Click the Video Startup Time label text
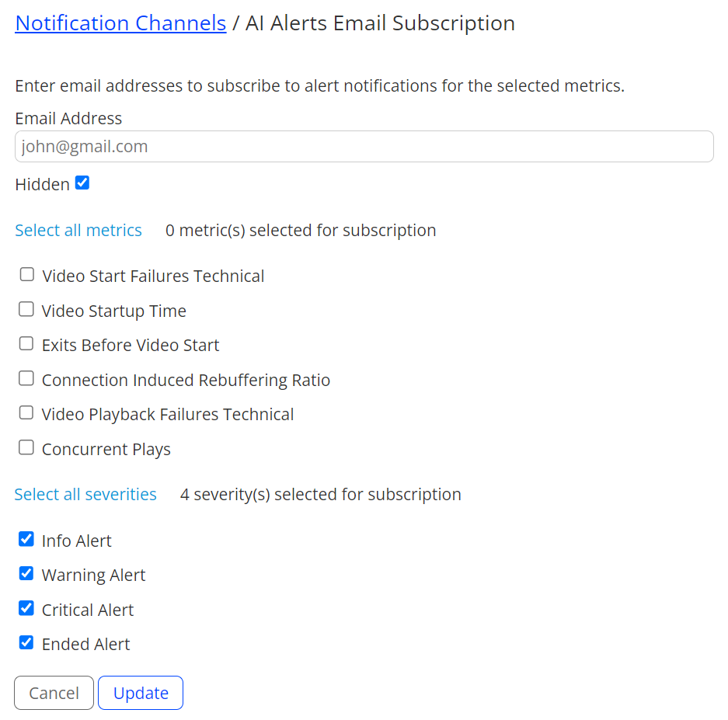This screenshot has width=728, height=720. point(113,311)
